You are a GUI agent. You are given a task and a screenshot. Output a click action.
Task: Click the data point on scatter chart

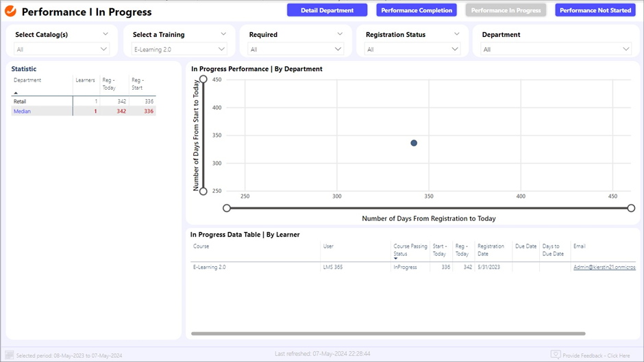point(414,143)
